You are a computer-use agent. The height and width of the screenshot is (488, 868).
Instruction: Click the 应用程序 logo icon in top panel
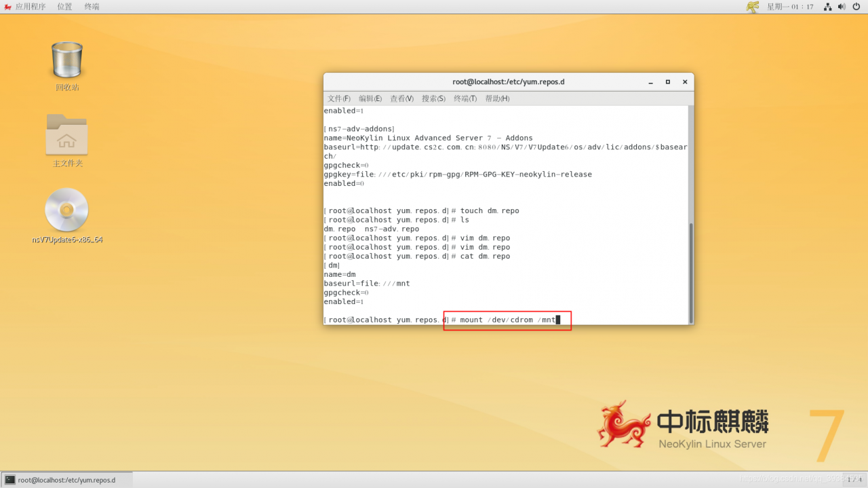tap(7, 7)
